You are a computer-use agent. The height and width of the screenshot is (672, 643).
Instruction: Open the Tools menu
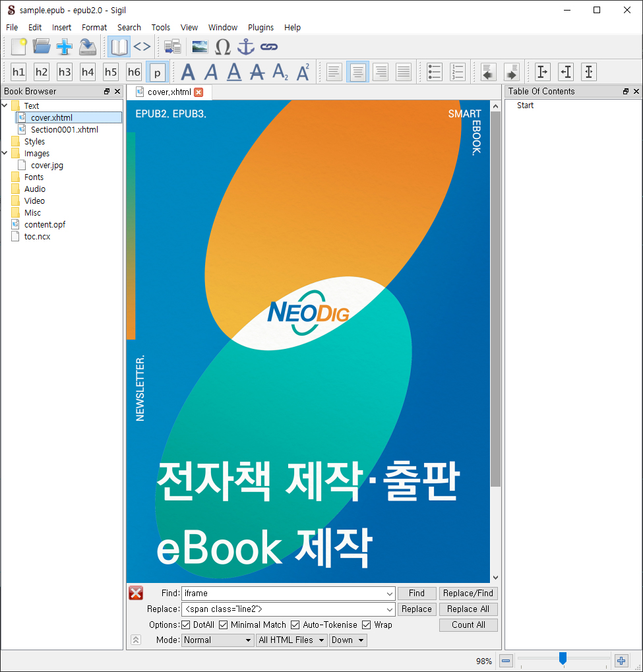161,28
